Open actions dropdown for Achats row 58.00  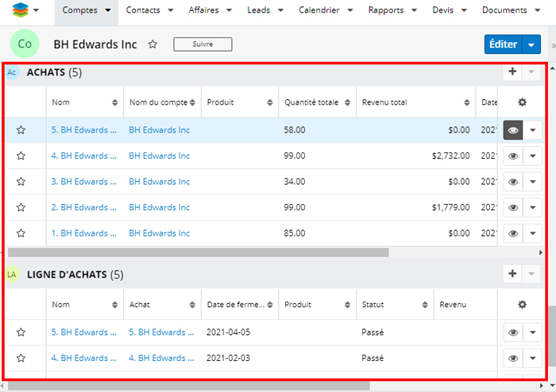pos(533,130)
